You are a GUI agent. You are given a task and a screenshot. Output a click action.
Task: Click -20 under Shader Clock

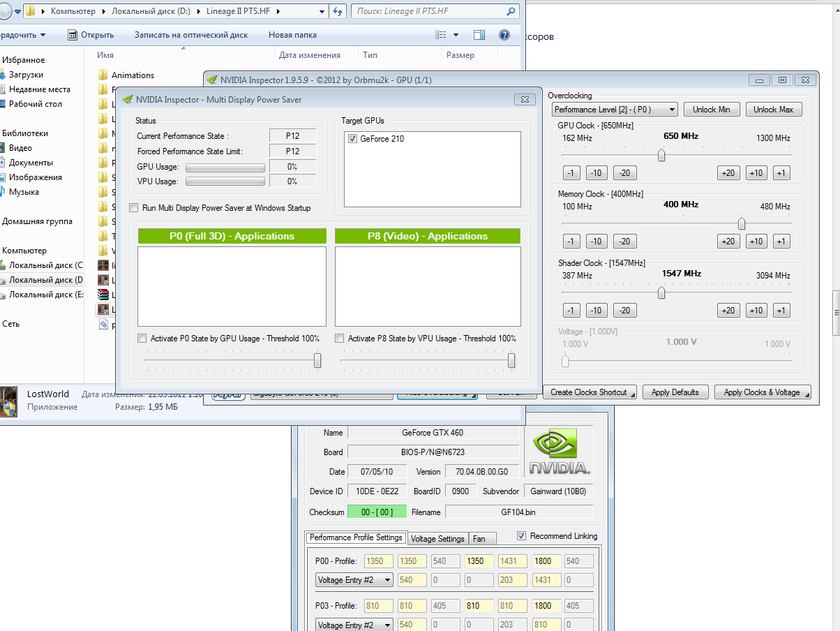(624, 311)
